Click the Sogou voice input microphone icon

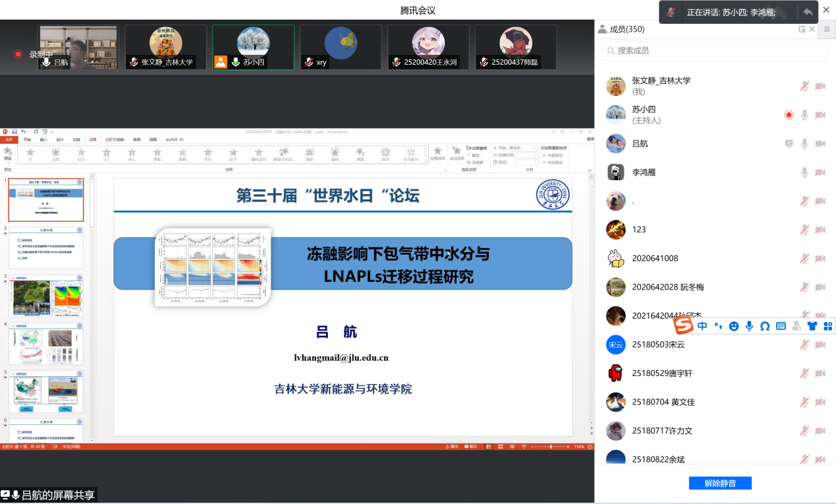[x=750, y=326]
